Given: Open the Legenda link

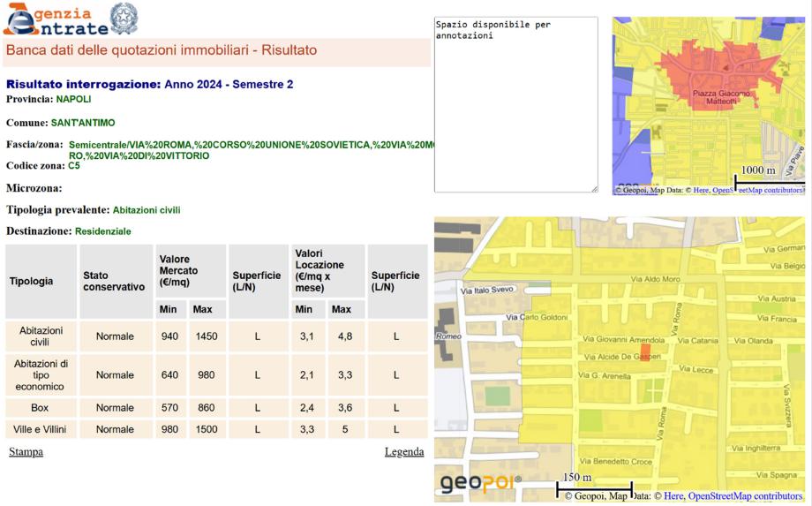Looking at the screenshot, I should click(404, 452).
